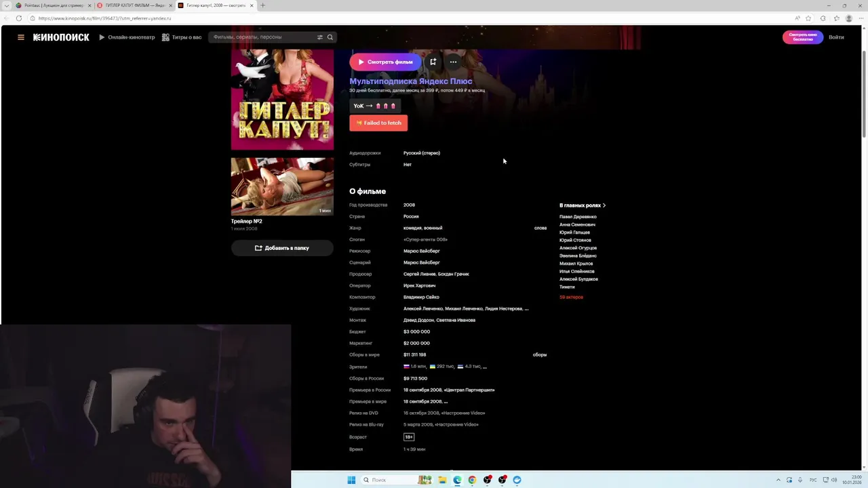
Task: Open a new browser tab
Action: tap(262, 5)
